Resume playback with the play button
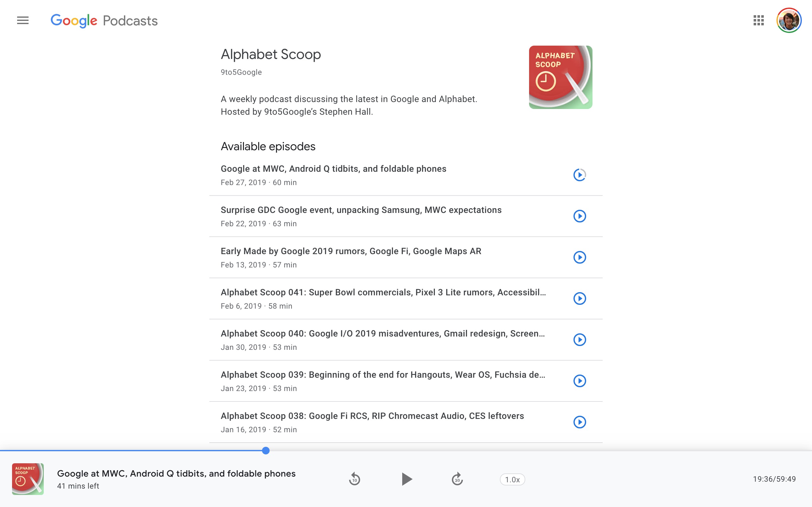This screenshot has width=812, height=507. click(x=407, y=479)
